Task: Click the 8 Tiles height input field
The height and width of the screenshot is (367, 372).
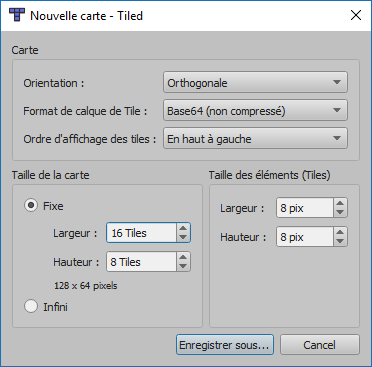Action: [141, 262]
